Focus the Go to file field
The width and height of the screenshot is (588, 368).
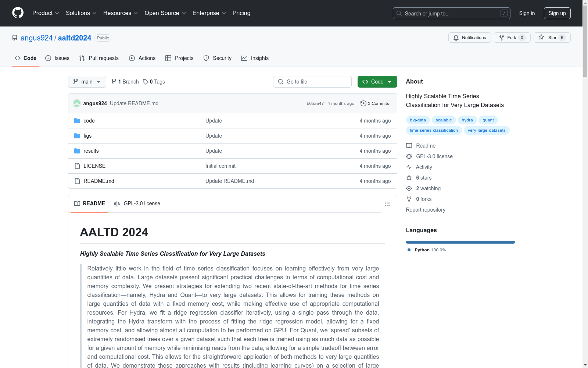(312, 82)
